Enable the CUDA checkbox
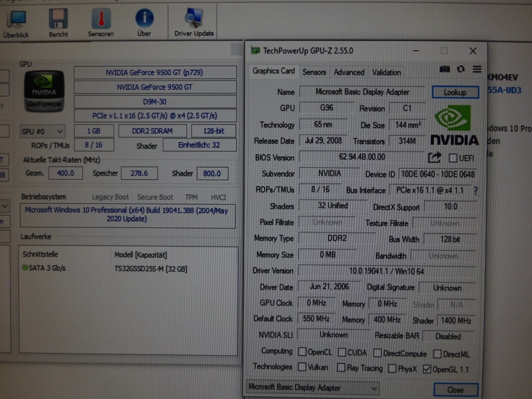 pyautogui.click(x=342, y=352)
